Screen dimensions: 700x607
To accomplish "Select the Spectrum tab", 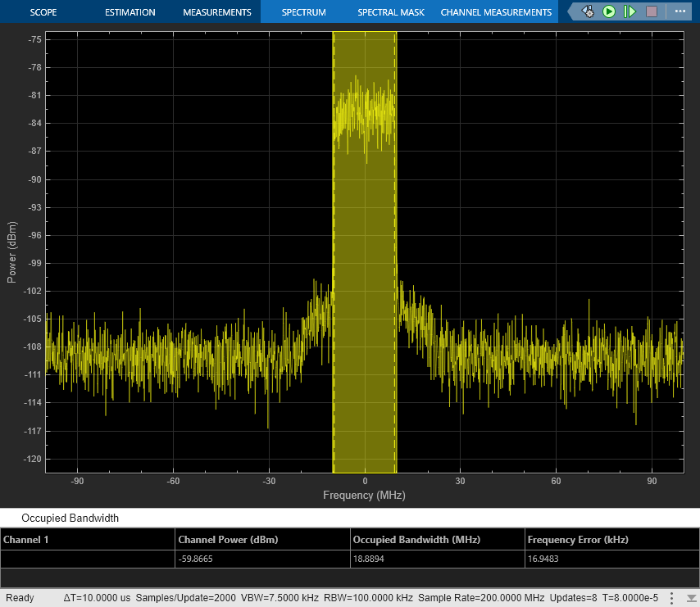I will point(303,12).
